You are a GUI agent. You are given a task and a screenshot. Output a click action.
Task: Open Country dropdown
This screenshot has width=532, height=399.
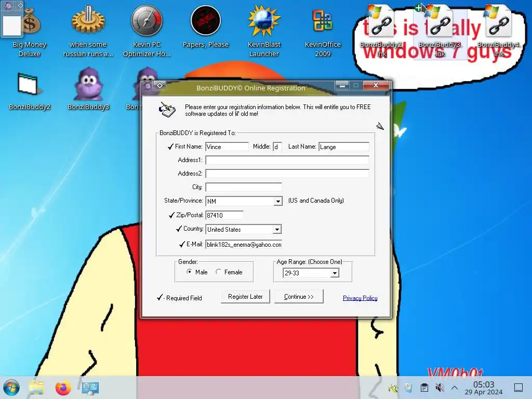coord(277,229)
